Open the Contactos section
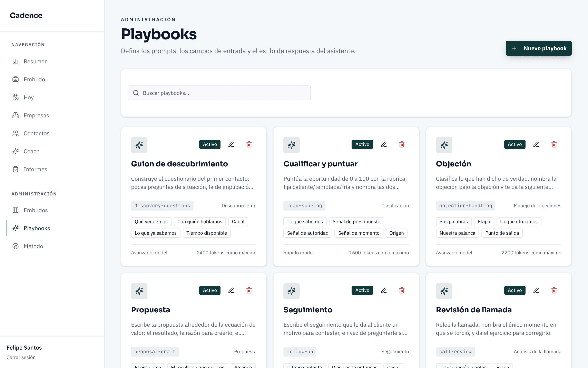 pyautogui.click(x=52, y=133)
